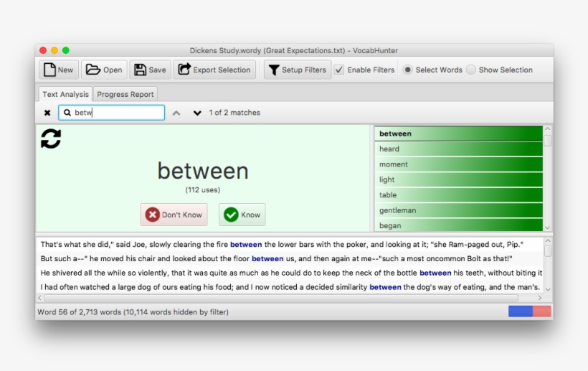Select the word 'heard' in the list
Image resolution: width=588 pixels, height=371 pixels.
[458, 149]
